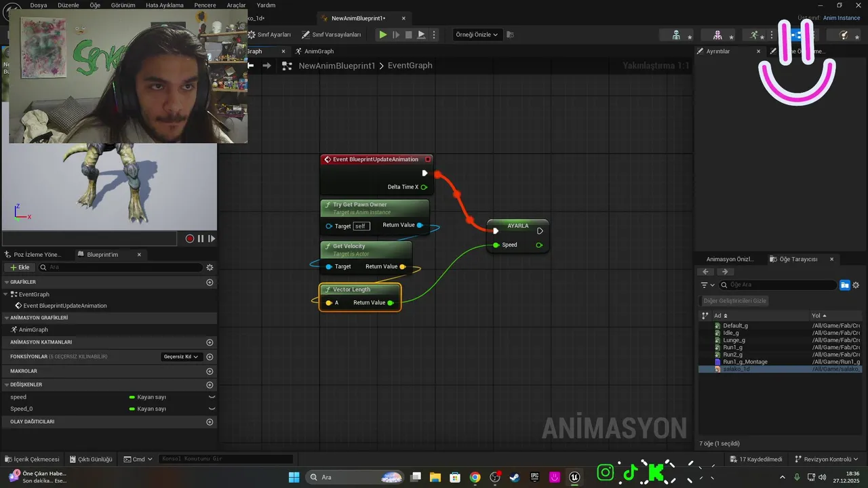Click the Stop simulation square button
Image resolution: width=868 pixels, height=488 pixels.
point(408,35)
